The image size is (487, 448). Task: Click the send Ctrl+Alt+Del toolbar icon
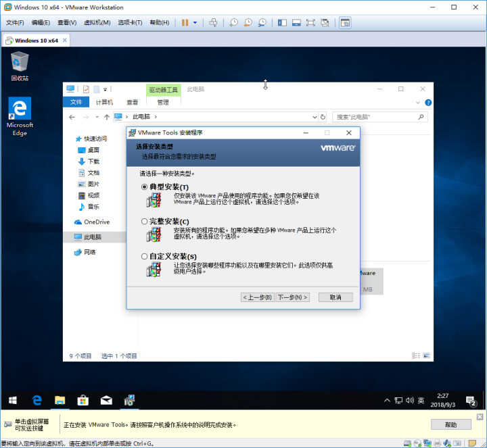pyautogui.click(x=213, y=23)
